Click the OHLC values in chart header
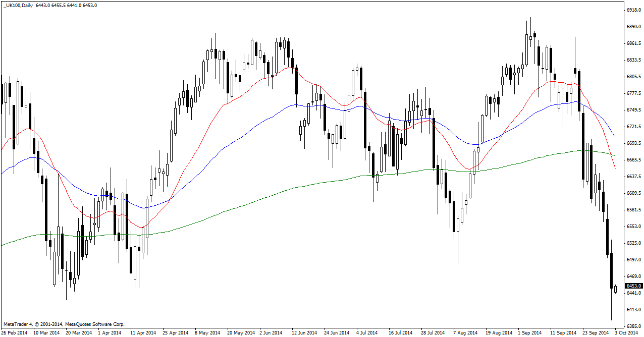This screenshot has width=644, height=337. (67, 5)
